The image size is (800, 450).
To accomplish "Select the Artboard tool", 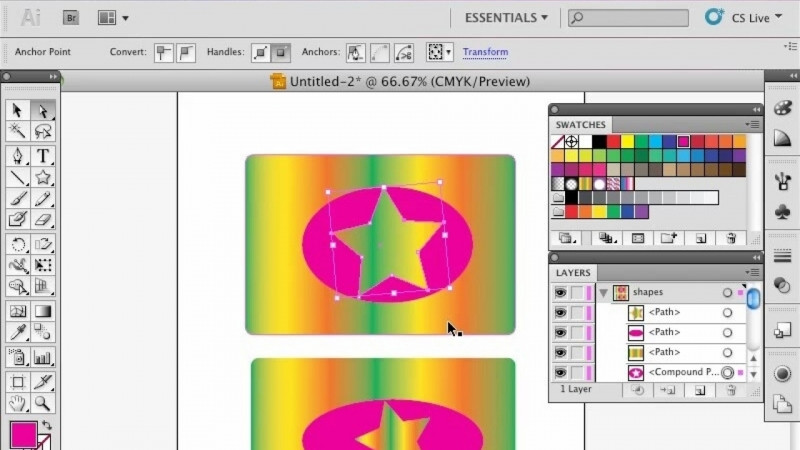I will (17, 382).
